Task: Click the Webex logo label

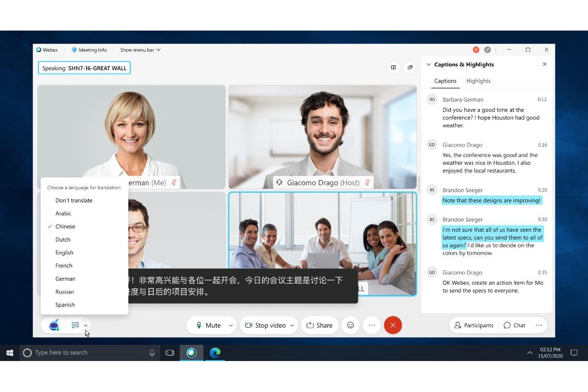Action: click(x=47, y=50)
